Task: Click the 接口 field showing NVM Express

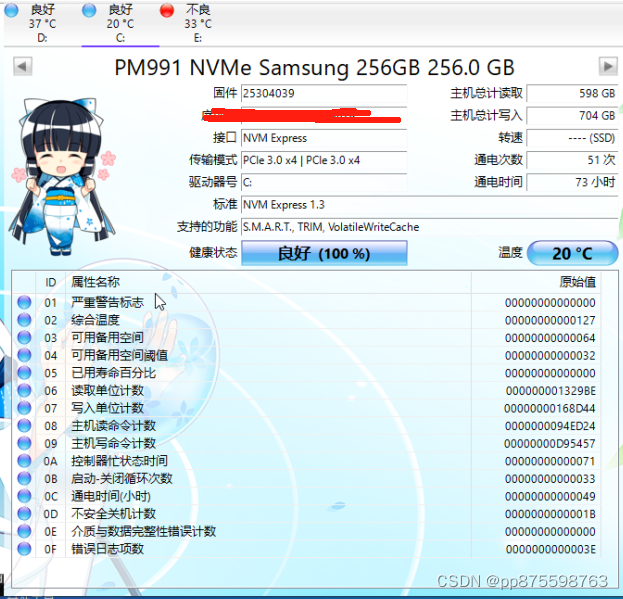Action: pyautogui.click(x=324, y=138)
